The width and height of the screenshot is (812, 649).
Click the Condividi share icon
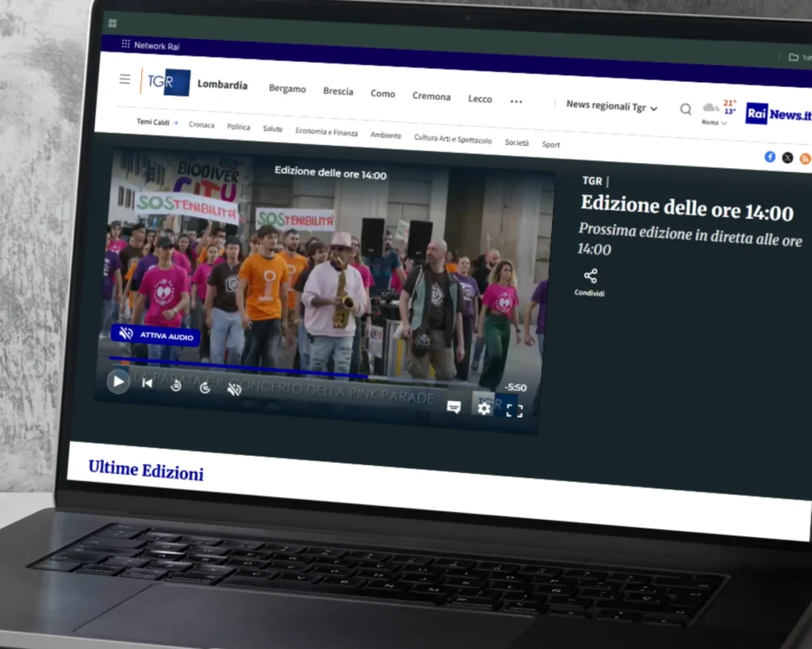589,277
